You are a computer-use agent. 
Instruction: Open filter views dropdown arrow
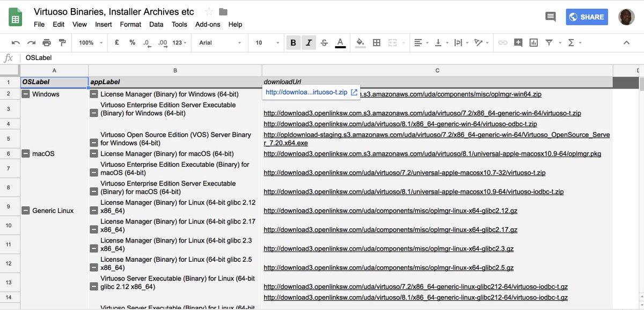tap(559, 43)
